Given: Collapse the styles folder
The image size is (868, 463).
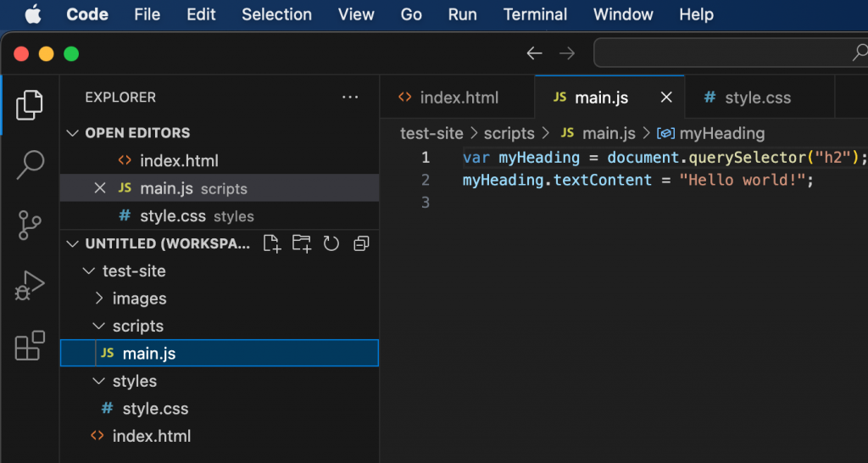Looking at the screenshot, I should tap(99, 382).
